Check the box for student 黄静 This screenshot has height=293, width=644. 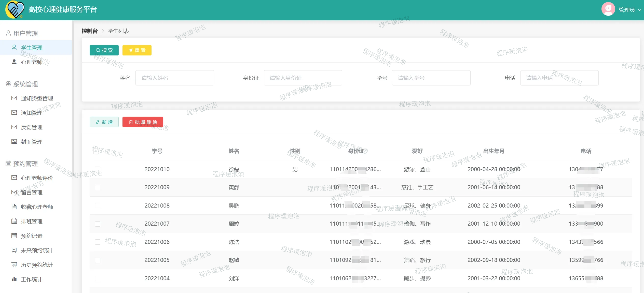98,187
